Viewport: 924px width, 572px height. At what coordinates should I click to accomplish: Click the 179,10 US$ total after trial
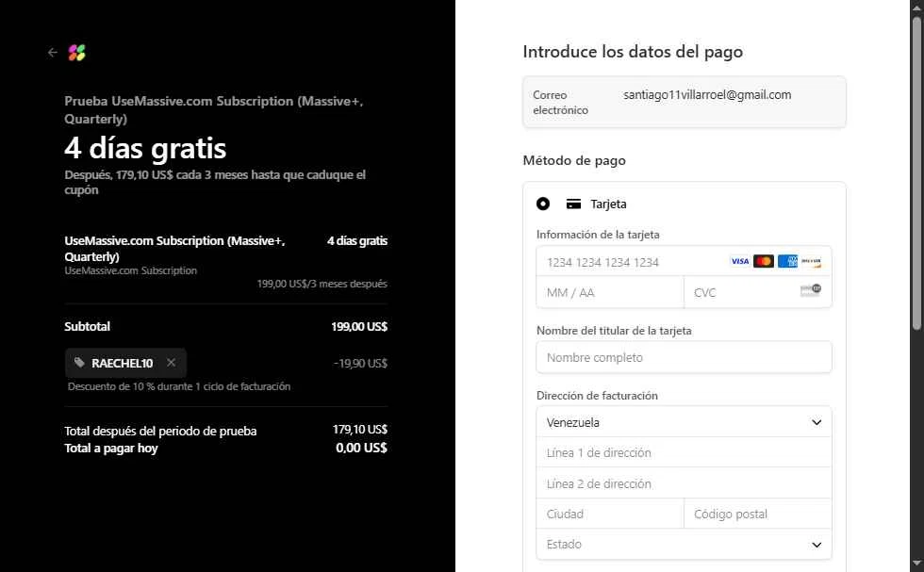coord(360,430)
